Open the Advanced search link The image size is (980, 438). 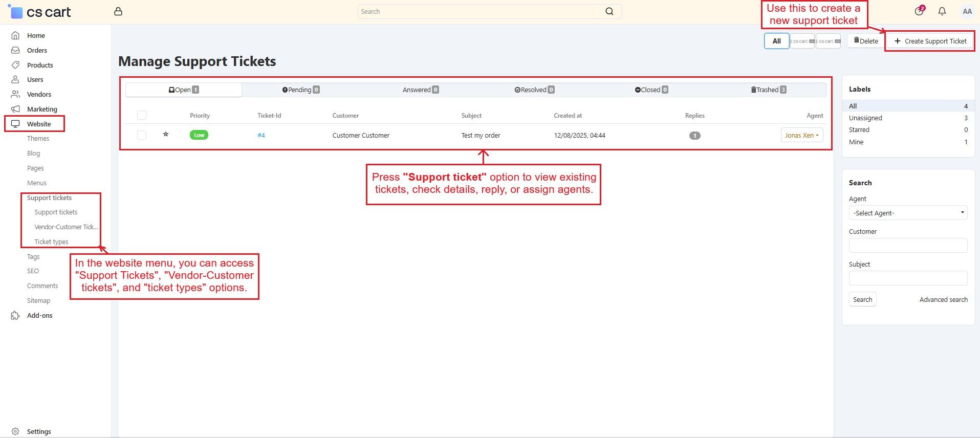point(943,300)
